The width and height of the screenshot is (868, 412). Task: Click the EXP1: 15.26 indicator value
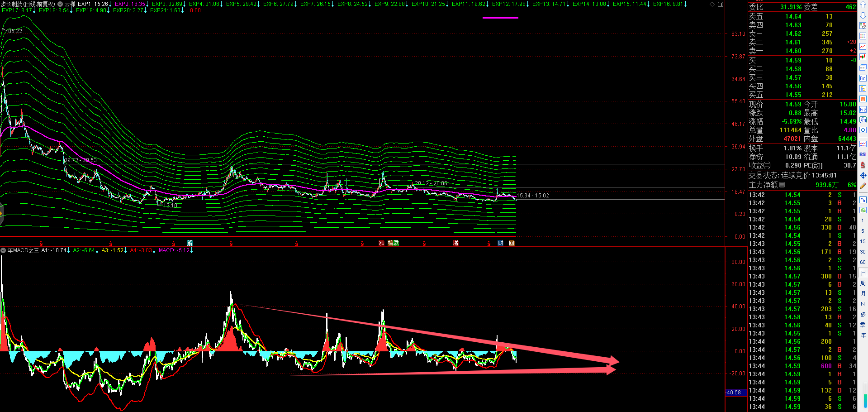click(x=93, y=4)
